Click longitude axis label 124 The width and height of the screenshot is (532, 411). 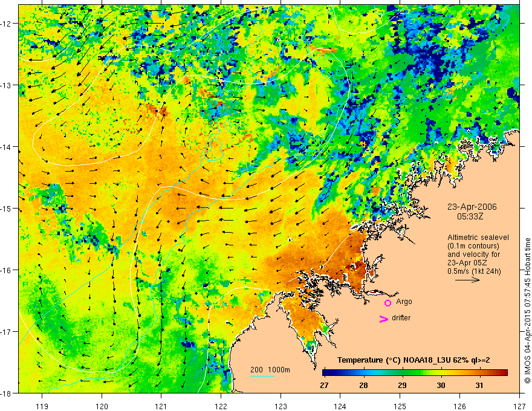[340, 406]
